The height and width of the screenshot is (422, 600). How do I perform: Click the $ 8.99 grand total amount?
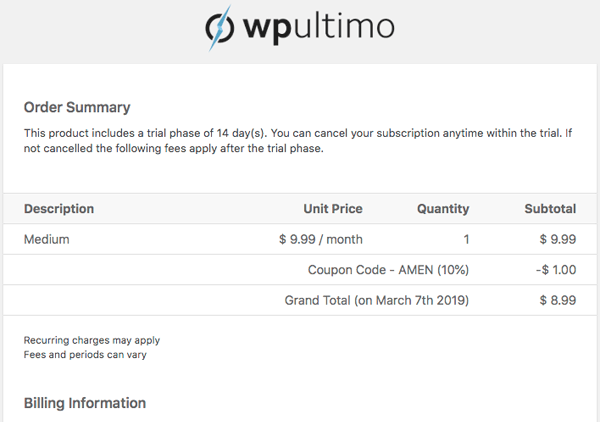(558, 300)
